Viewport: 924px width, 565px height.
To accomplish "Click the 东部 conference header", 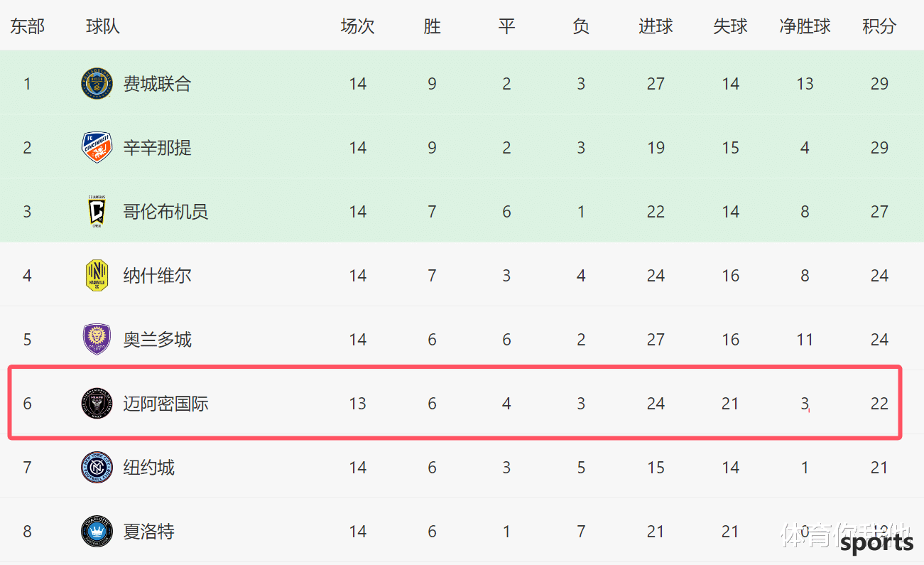I will (27, 26).
